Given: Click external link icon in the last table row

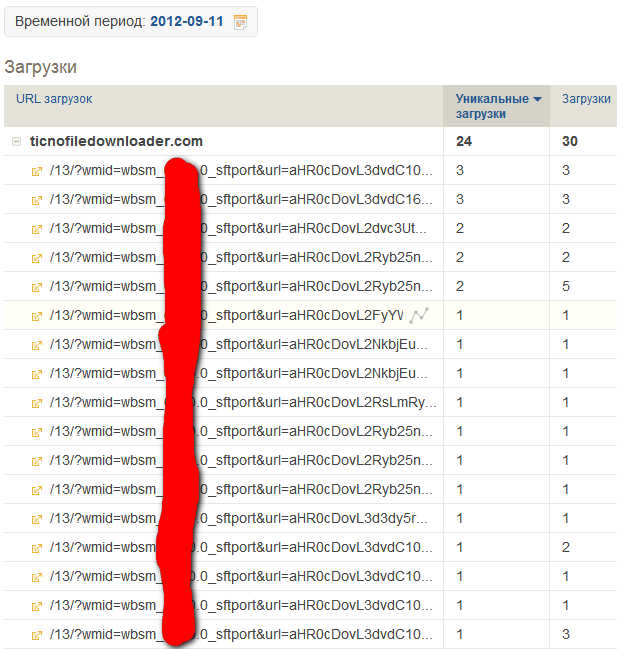Looking at the screenshot, I should click(37, 635).
